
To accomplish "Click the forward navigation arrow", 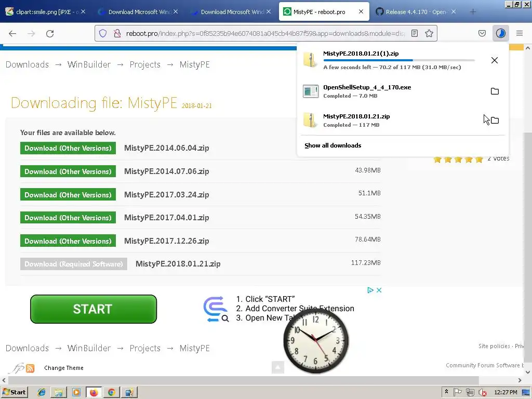I will coord(31,33).
